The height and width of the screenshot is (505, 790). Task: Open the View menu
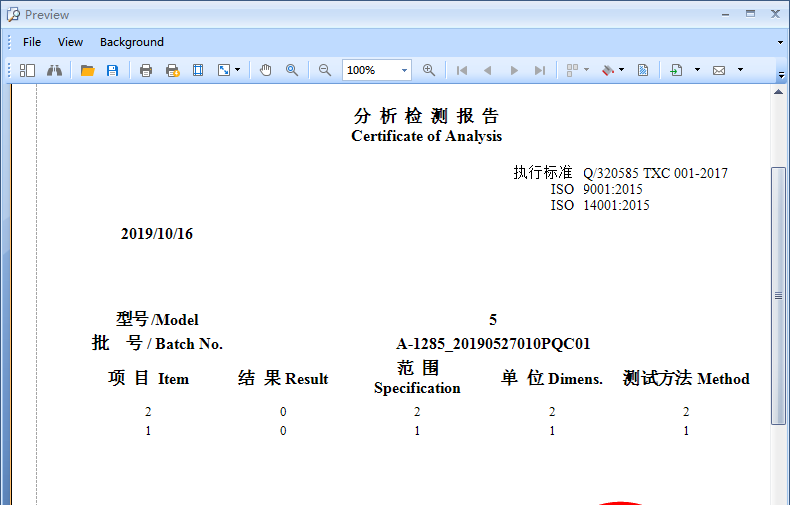(x=70, y=42)
